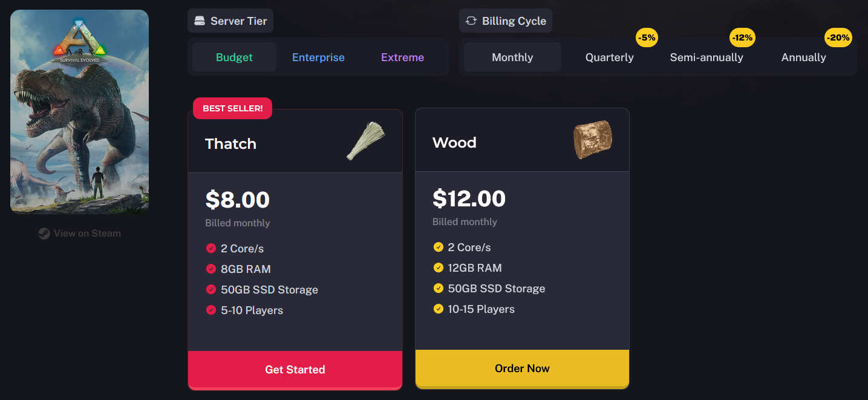Choose the Extreme server tier
868x400 pixels.
tap(402, 57)
